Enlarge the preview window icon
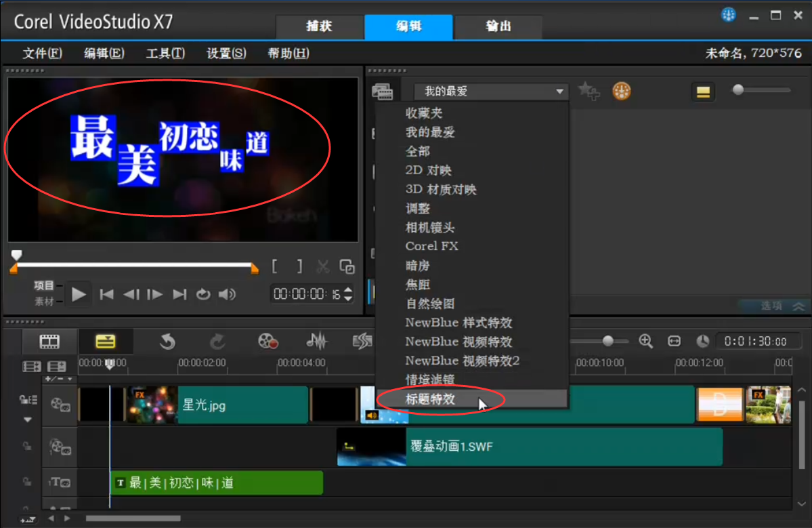 pos(347,266)
